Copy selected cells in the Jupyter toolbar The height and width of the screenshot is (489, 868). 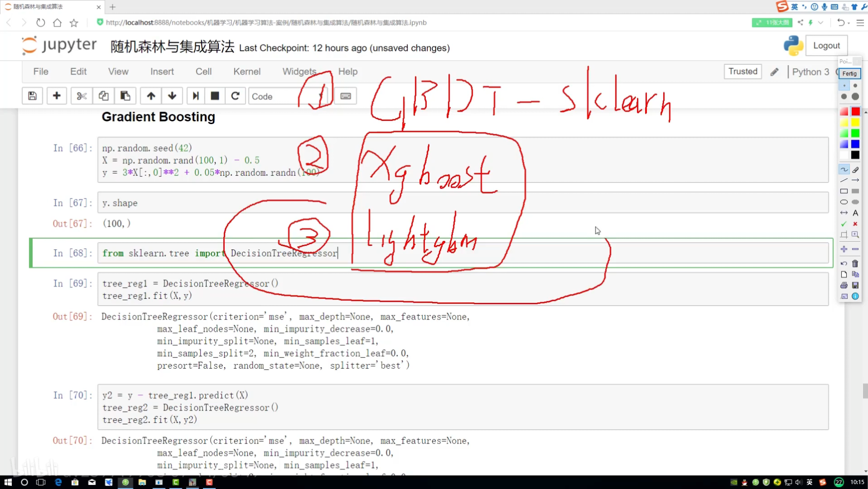(103, 96)
